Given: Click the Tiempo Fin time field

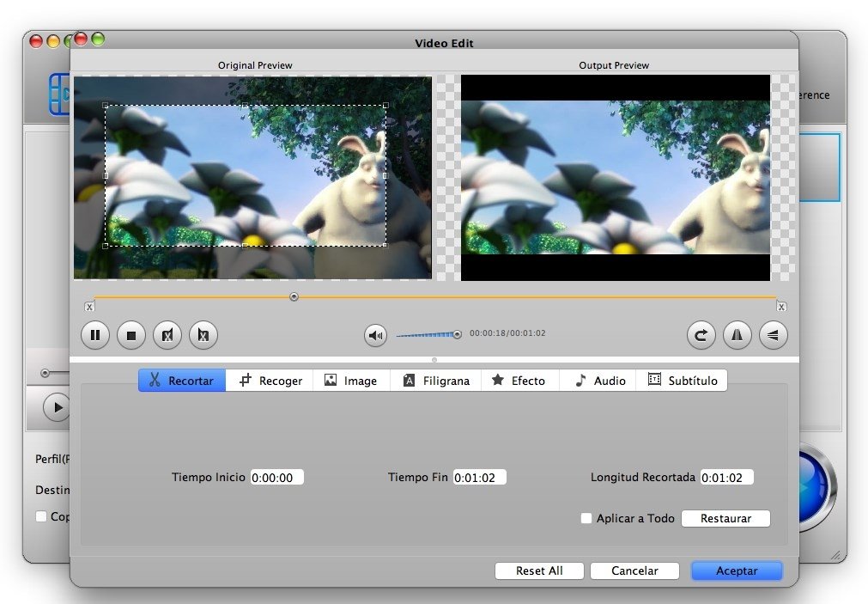Looking at the screenshot, I should point(479,478).
